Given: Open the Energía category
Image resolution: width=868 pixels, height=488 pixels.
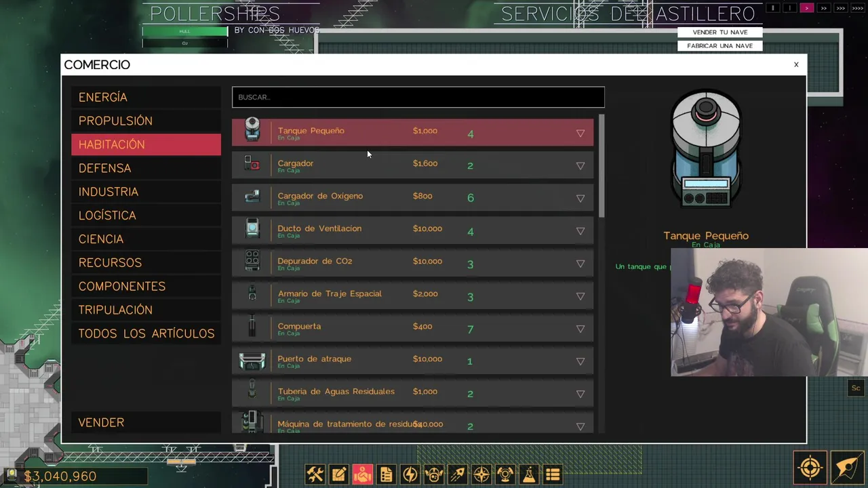Looking at the screenshot, I should tap(146, 97).
